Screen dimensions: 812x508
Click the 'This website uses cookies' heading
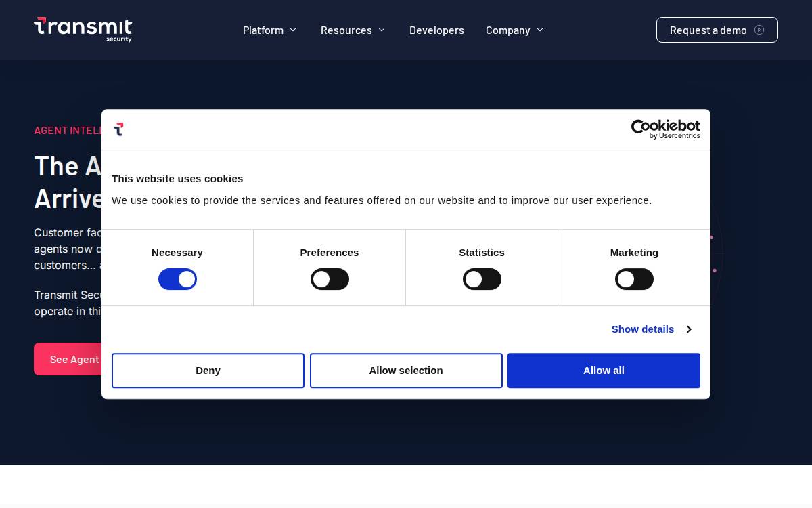[177, 179]
